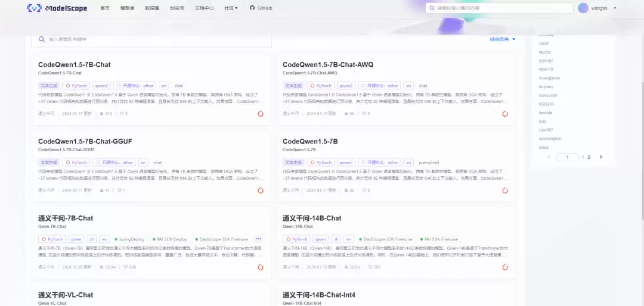Viewport: 644px width, 306px height.
Task: Click PAI SDK Finetune on 通义千问-14B-Chat card
Action: pyautogui.click(x=439, y=239)
